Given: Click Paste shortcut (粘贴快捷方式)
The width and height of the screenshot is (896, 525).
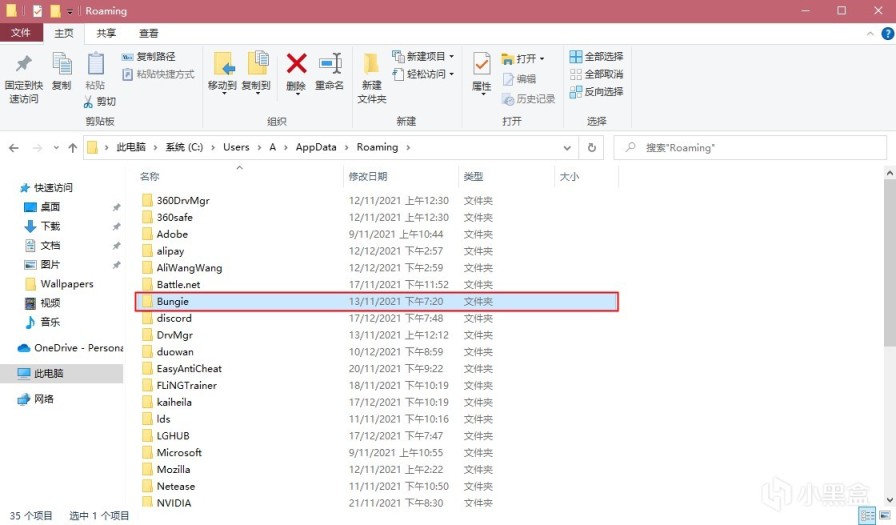Looking at the screenshot, I should (x=158, y=74).
